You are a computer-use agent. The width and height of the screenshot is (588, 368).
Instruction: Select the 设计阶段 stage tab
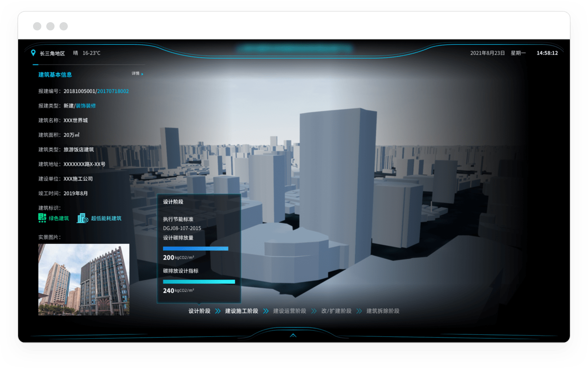199,311
